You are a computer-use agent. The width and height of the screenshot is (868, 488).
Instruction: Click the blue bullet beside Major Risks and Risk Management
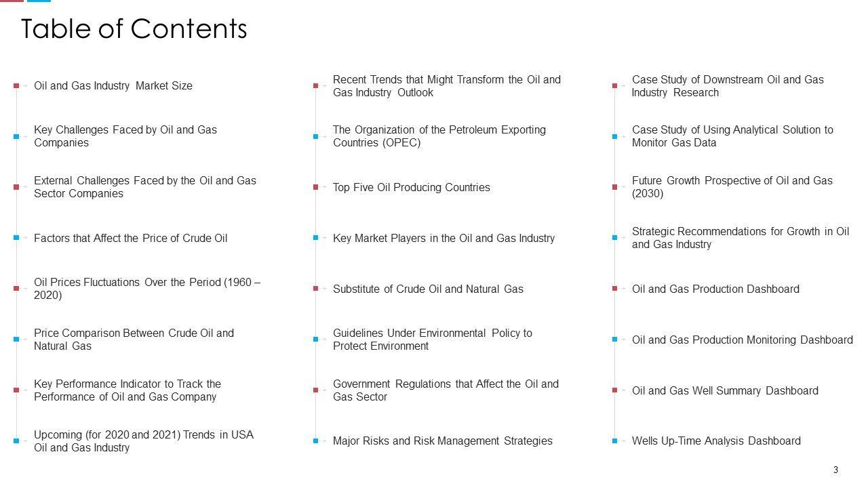click(315, 441)
